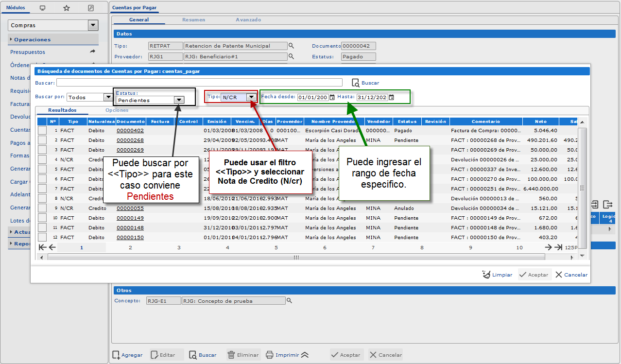Tick the checkbox for document 00000268
The height and width of the screenshot is (364, 621).
click(x=42, y=140)
